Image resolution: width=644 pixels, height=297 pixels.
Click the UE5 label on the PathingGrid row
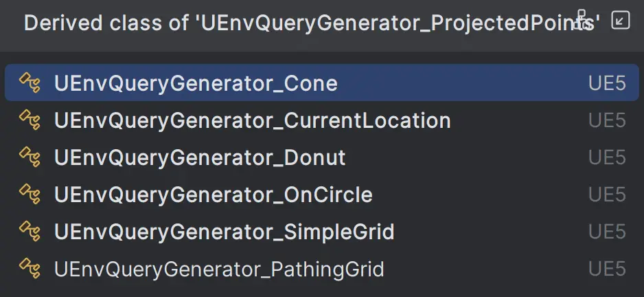click(607, 268)
